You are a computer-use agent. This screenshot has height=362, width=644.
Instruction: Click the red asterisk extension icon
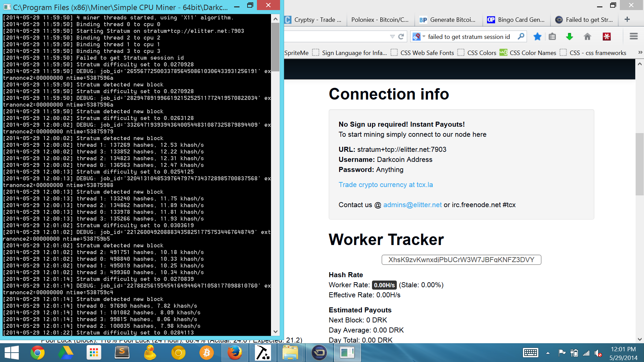pos(607,37)
